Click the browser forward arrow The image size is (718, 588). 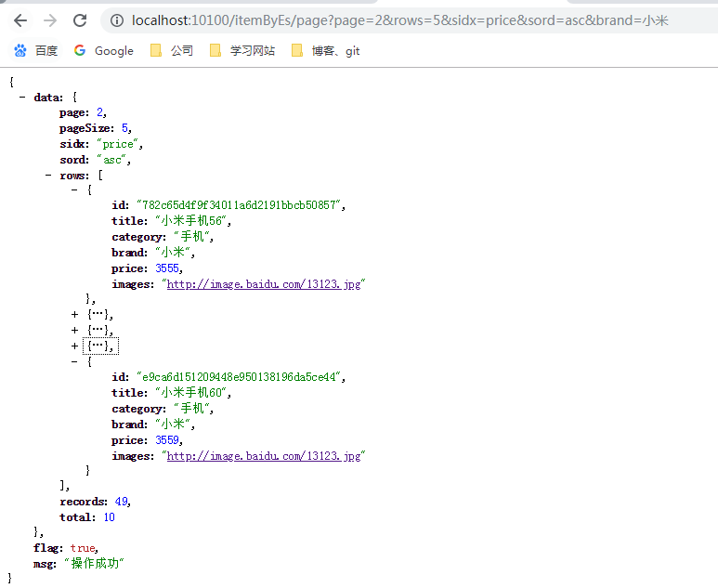click(x=50, y=20)
